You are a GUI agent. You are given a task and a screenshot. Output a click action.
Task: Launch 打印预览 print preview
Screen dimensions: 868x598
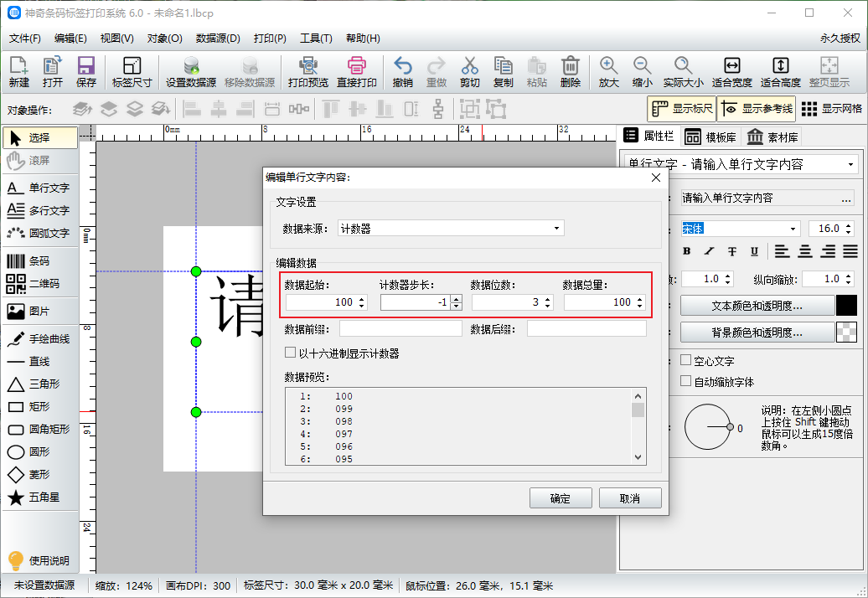pyautogui.click(x=307, y=72)
